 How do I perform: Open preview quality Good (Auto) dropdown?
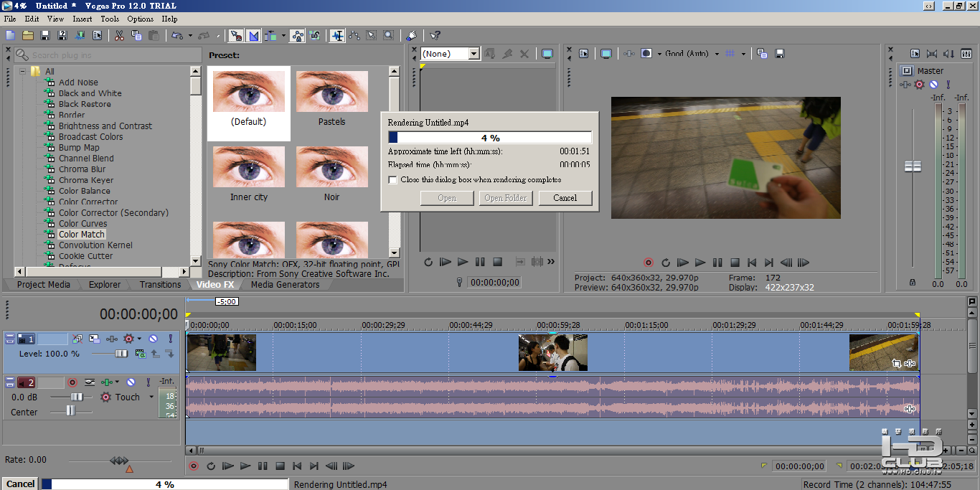(x=717, y=54)
